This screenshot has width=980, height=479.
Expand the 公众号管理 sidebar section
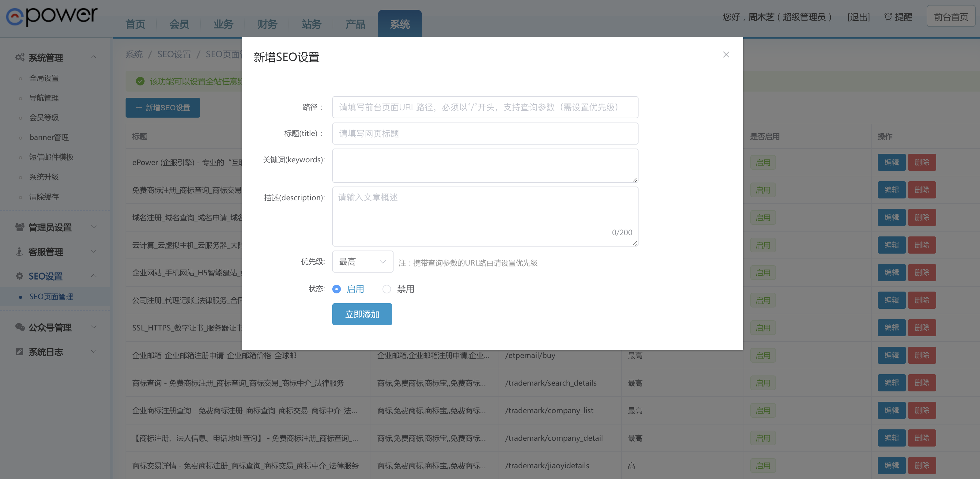click(x=94, y=327)
